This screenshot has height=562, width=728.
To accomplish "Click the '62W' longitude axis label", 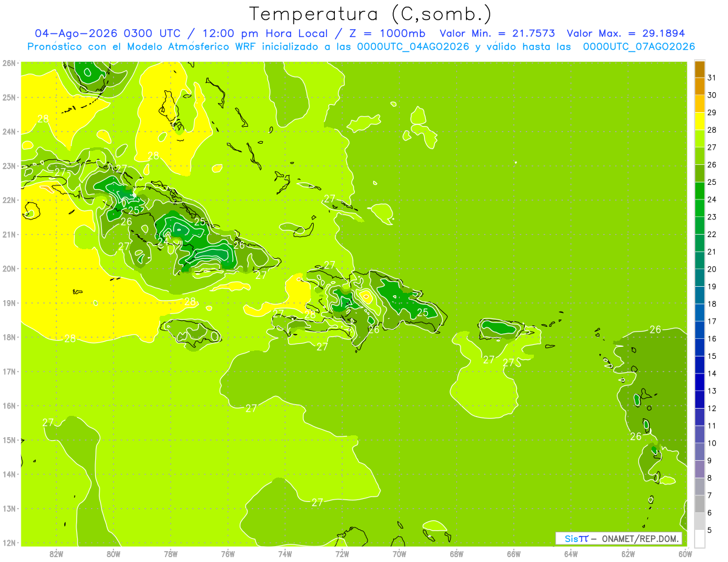I will 627,554.
